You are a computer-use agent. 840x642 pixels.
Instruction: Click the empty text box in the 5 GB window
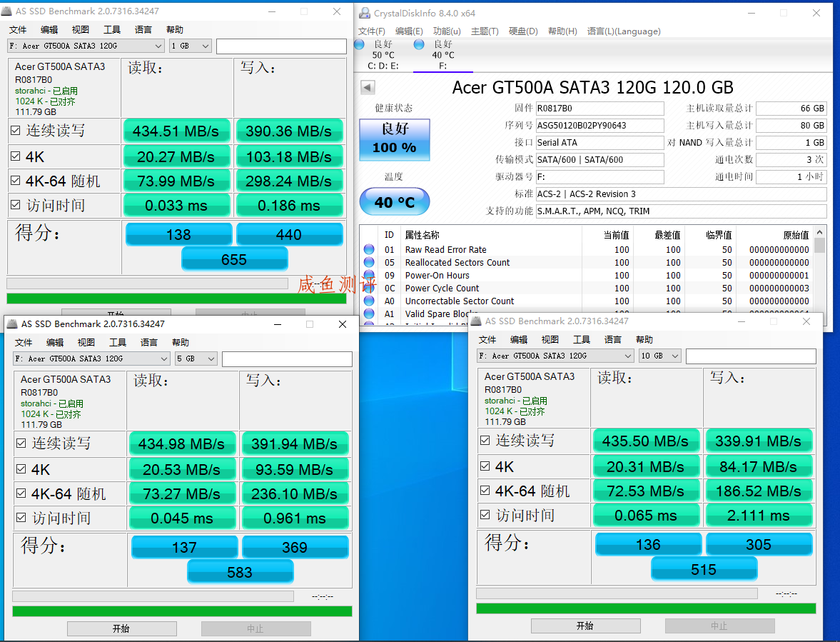point(287,358)
